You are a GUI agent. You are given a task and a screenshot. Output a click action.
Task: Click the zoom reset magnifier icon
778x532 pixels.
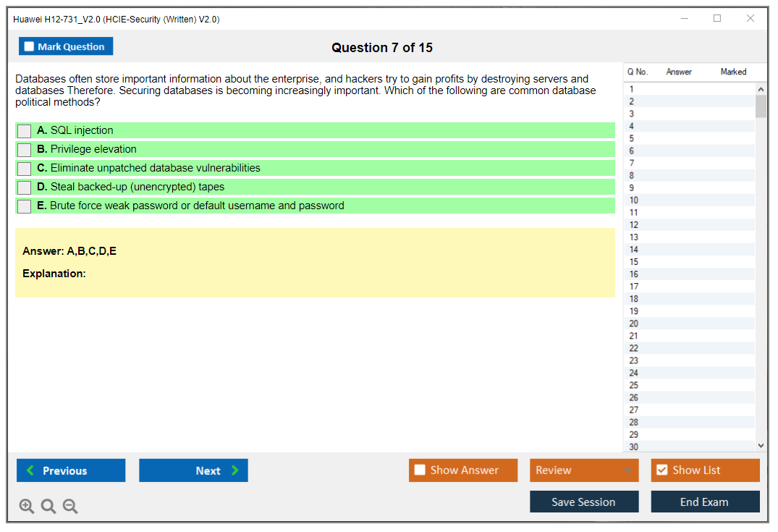tap(48, 507)
